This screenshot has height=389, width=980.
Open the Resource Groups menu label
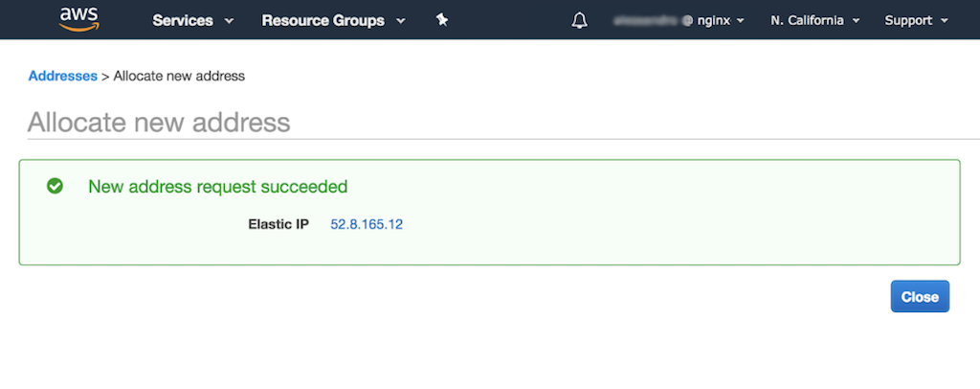pyautogui.click(x=323, y=20)
